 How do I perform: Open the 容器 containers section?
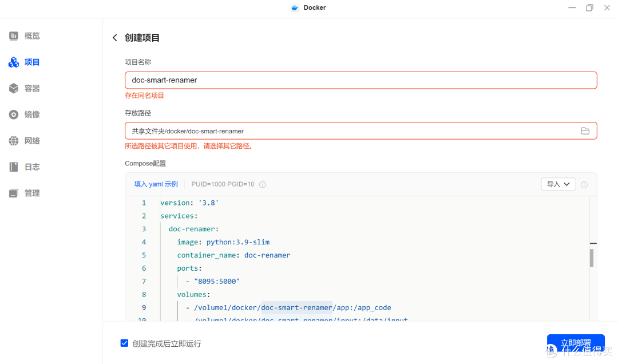pos(32,89)
